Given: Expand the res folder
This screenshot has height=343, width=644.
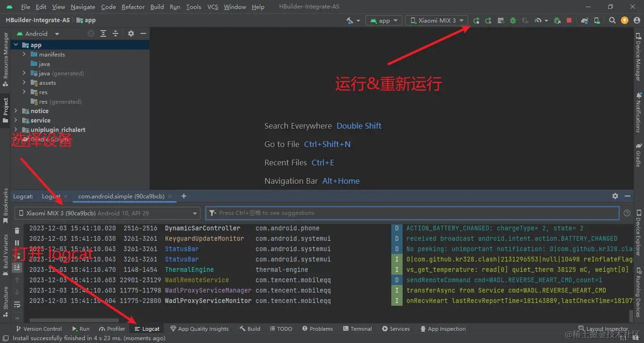Looking at the screenshot, I should (24, 92).
